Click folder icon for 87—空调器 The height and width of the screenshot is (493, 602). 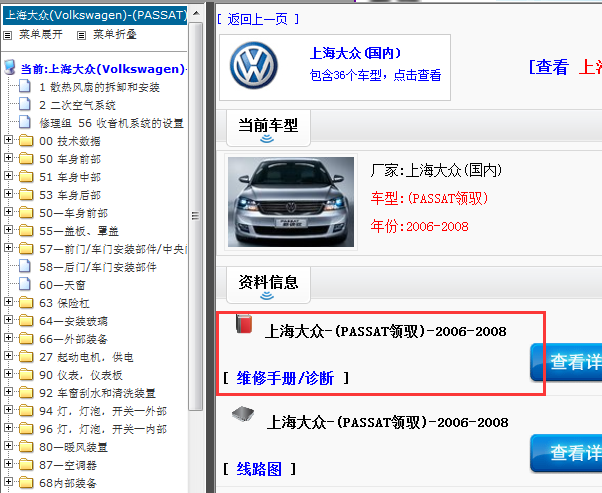pyautogui.click(x=26, y=465)
